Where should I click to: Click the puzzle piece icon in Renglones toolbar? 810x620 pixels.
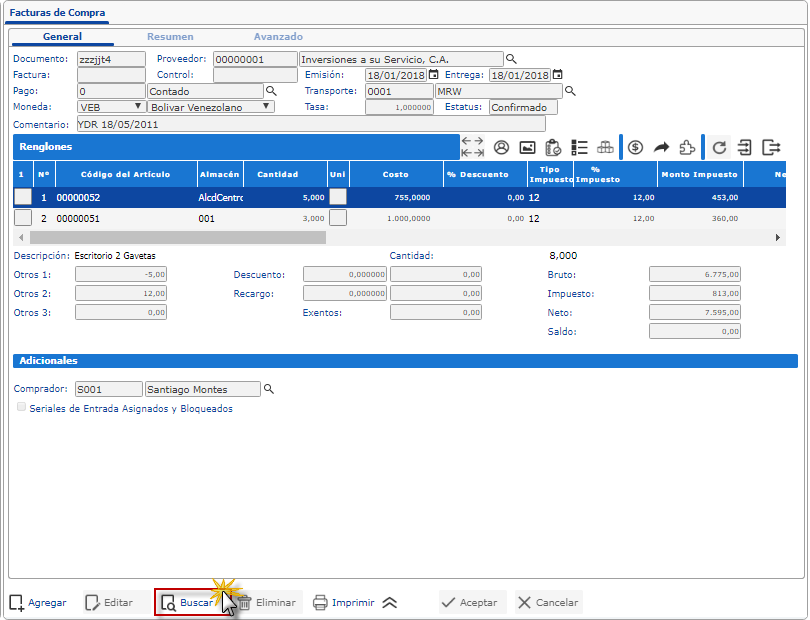[x=687, y=147]
